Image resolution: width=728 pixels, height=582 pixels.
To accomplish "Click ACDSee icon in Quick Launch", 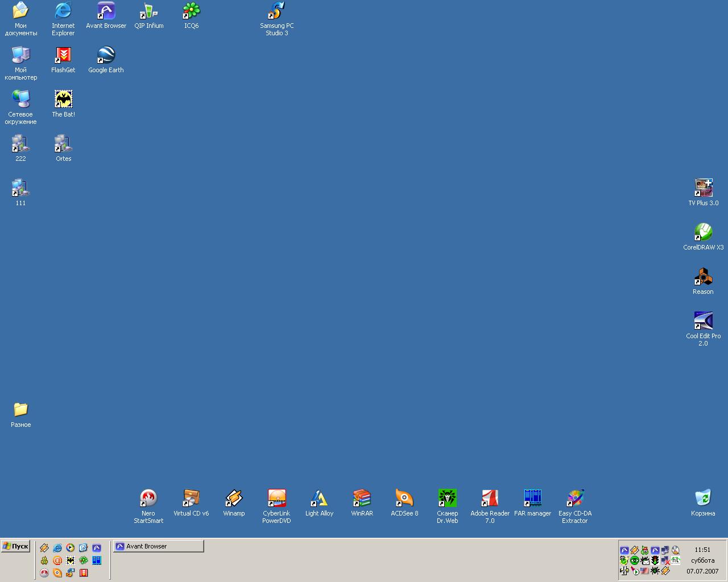I will (57, 573).
